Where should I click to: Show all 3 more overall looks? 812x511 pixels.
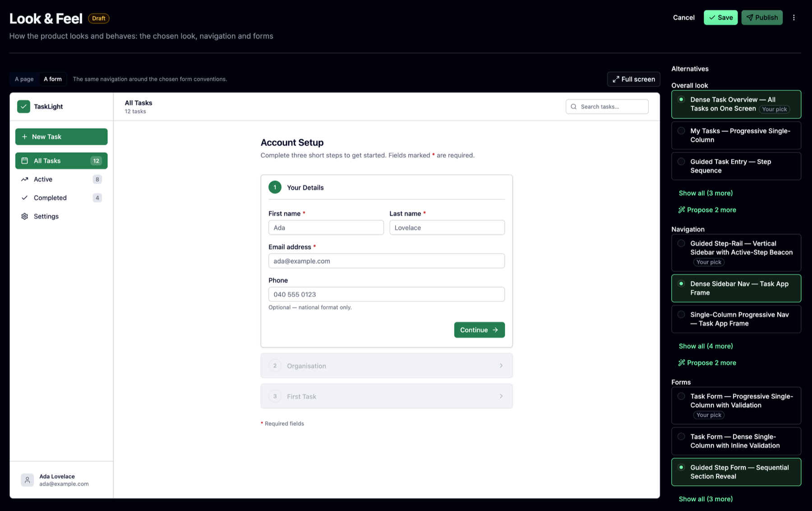(x=706, y=193)
